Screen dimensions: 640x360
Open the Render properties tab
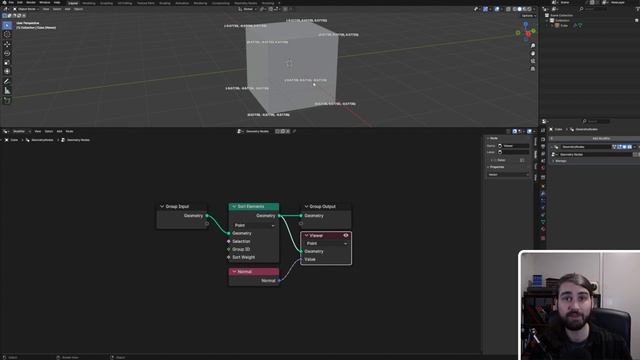tap(543, 139)
